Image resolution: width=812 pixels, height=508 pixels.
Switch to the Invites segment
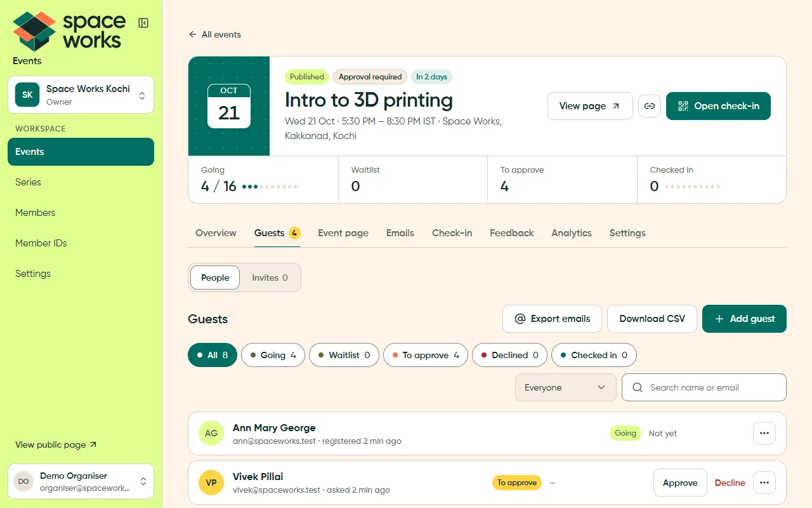coord(270,277)
